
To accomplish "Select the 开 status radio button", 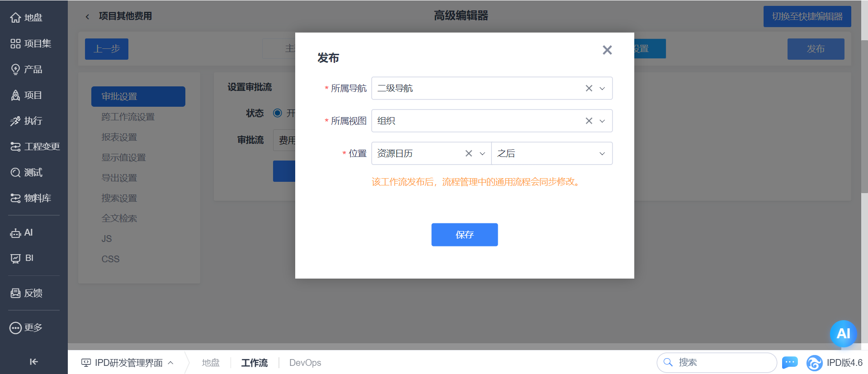I will coord(278,113).
